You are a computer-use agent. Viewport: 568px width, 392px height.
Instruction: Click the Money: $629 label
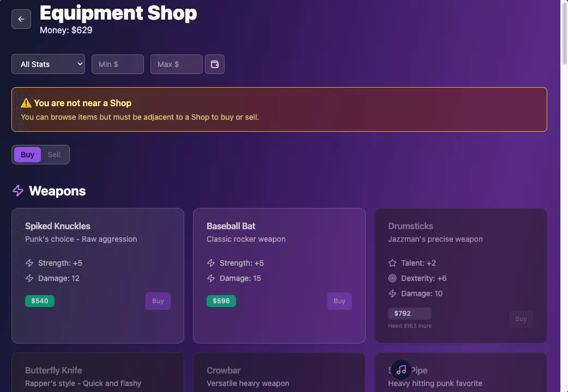point(66,30)
